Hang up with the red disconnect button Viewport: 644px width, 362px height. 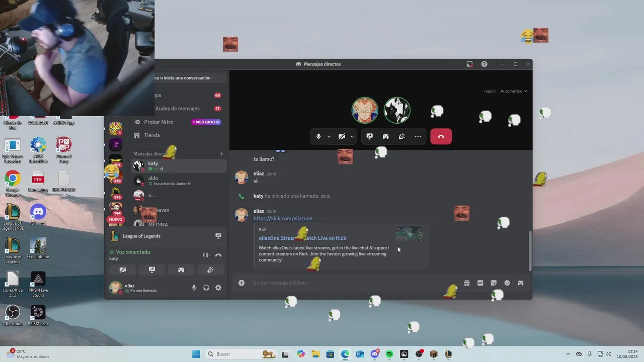[441, 136]
